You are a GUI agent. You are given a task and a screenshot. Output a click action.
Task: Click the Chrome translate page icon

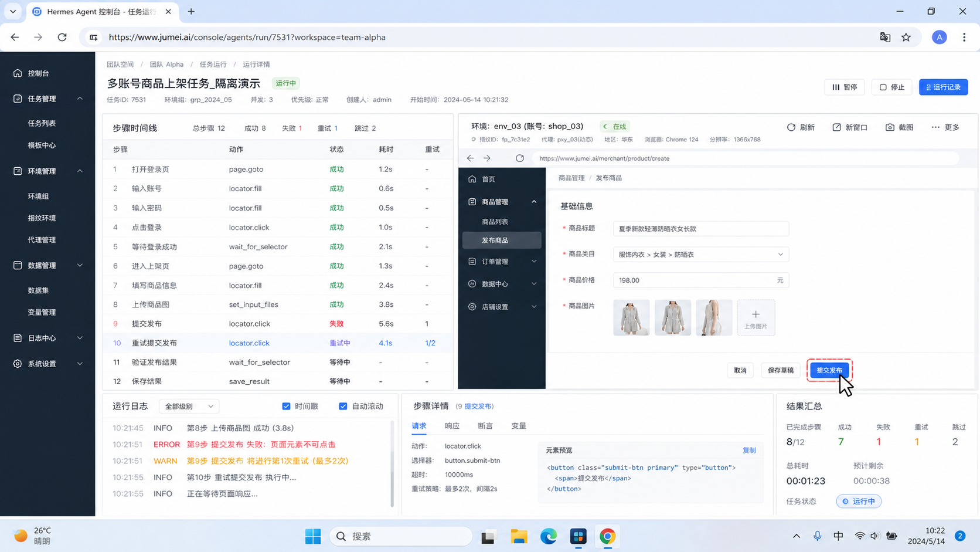(885, 37)
